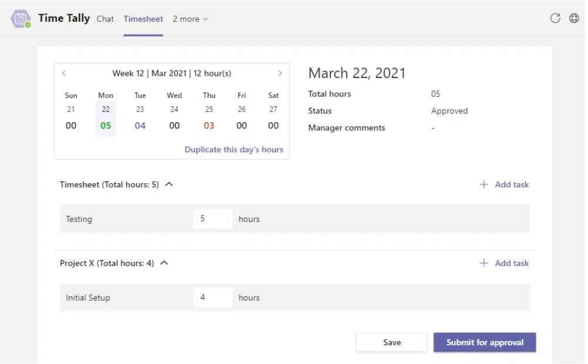
Task: Click the Approved status value
Action: (x=449, y=111)
